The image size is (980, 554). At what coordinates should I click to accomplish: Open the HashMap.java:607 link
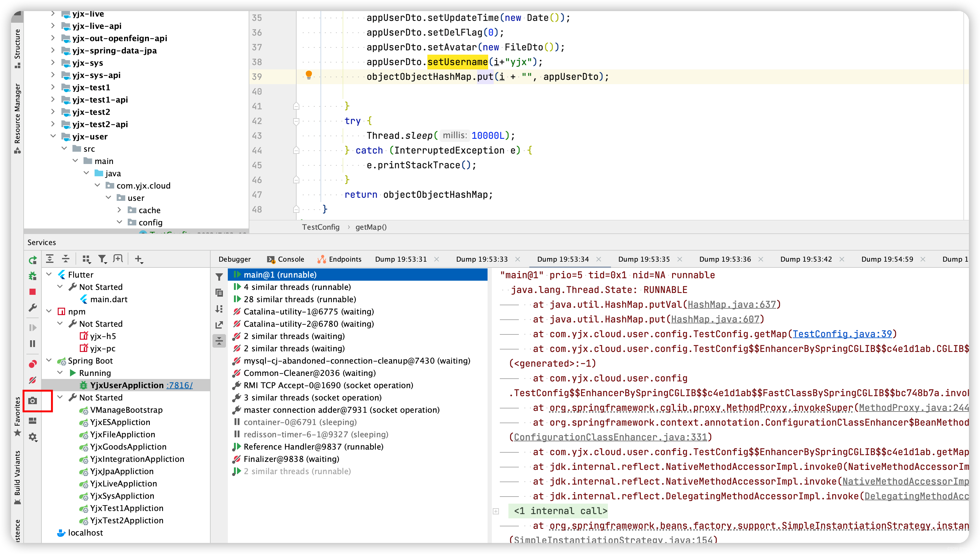(x=715, y=319)
